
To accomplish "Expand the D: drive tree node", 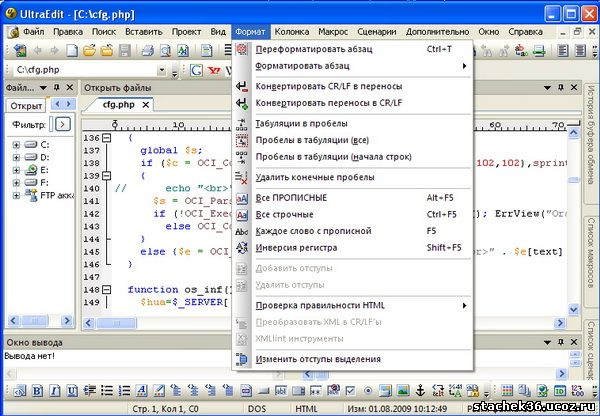I will coord(16,158).
